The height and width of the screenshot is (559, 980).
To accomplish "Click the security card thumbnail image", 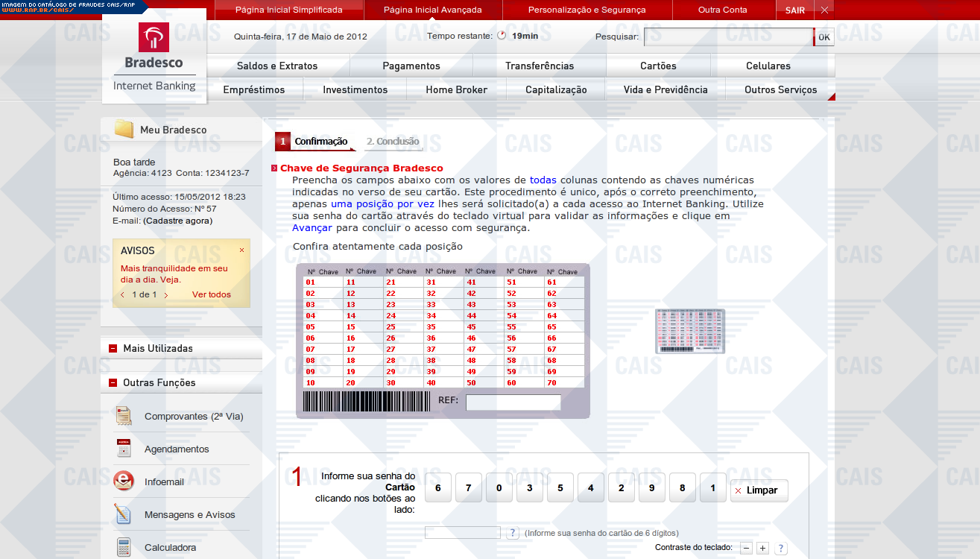I will pos(689,331).
